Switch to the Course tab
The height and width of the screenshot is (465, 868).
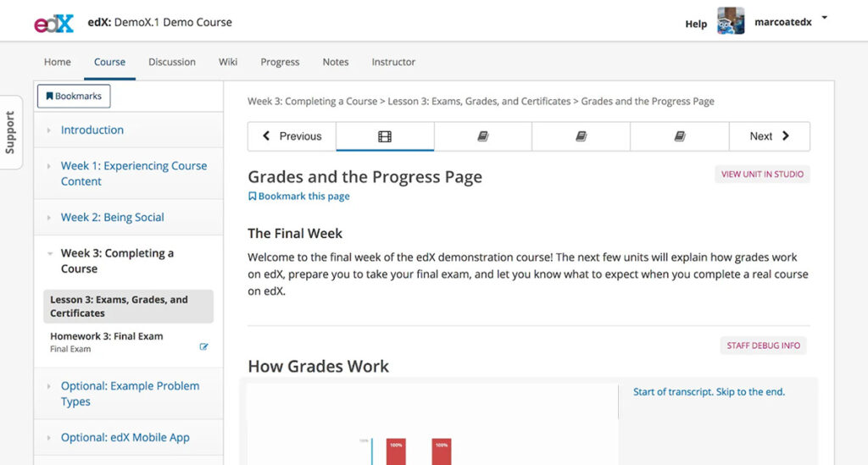[x=109, y=62]
